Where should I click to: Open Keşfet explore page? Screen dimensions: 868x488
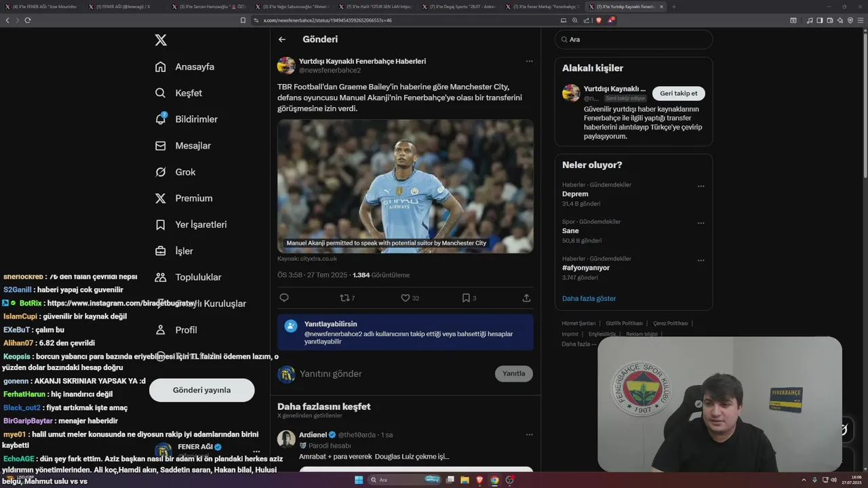coord(178,93)
